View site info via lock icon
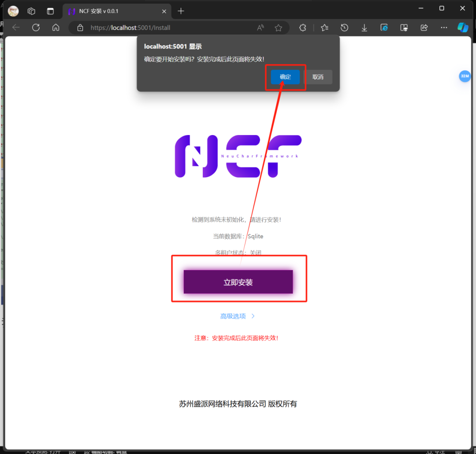The image size is (476, 454). 80,28
